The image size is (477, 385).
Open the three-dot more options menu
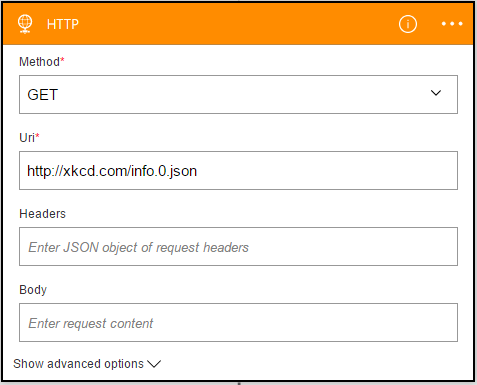click(x=452, y=24)
